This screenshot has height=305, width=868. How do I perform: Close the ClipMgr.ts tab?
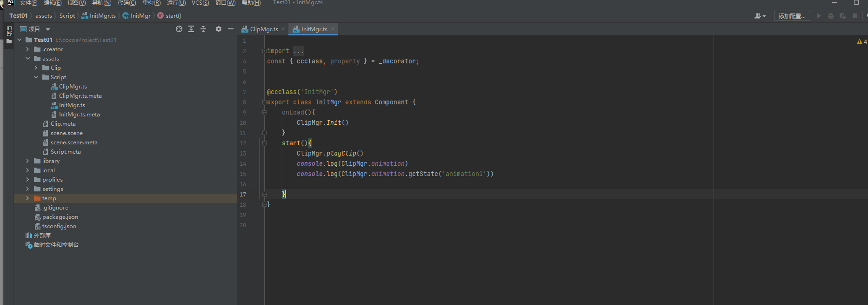tap(283, 29)
